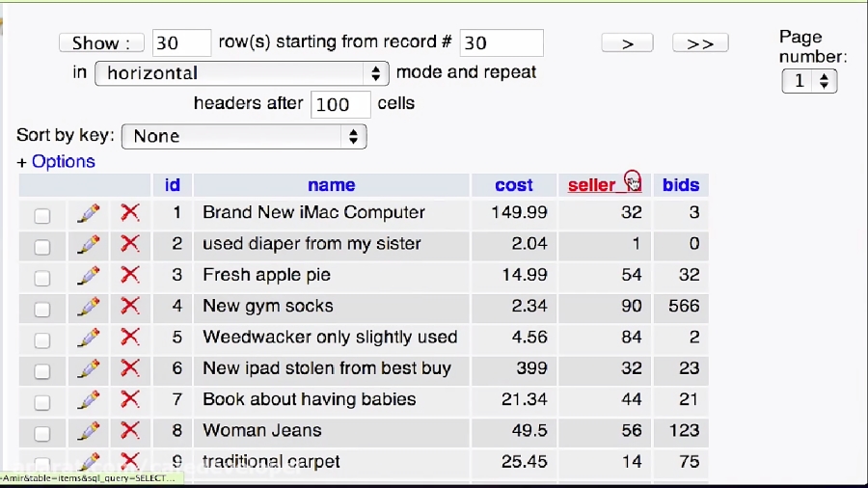Click the starting record number field
The width and height of the screenshot is (868, 488).
click(502, 43)
